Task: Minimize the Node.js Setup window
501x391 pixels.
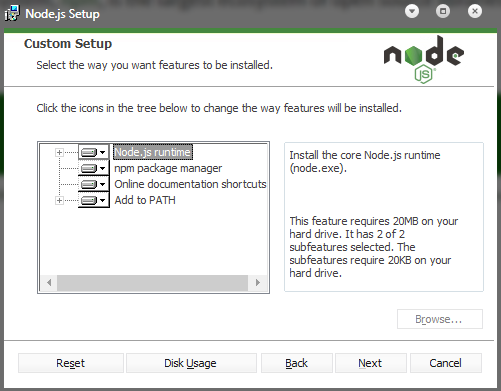Action: coord(412,12)
